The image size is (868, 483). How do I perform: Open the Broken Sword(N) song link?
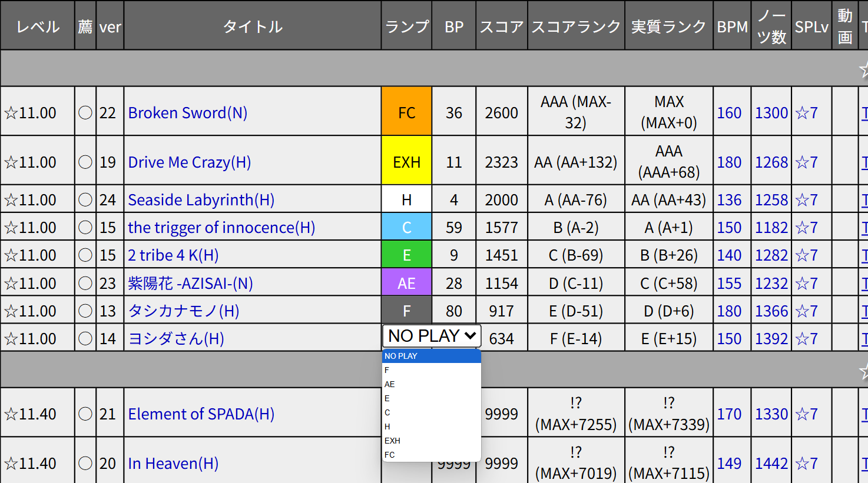coord(188,112)
